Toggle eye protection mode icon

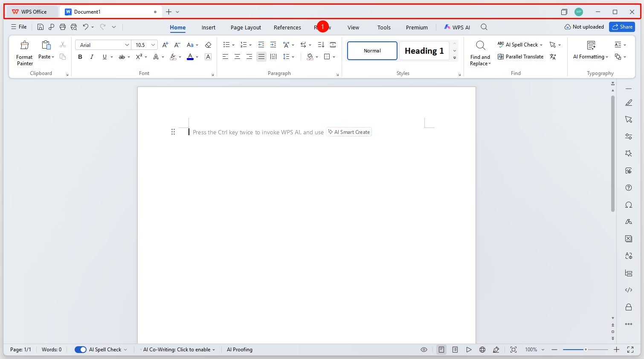pos(424,350)
